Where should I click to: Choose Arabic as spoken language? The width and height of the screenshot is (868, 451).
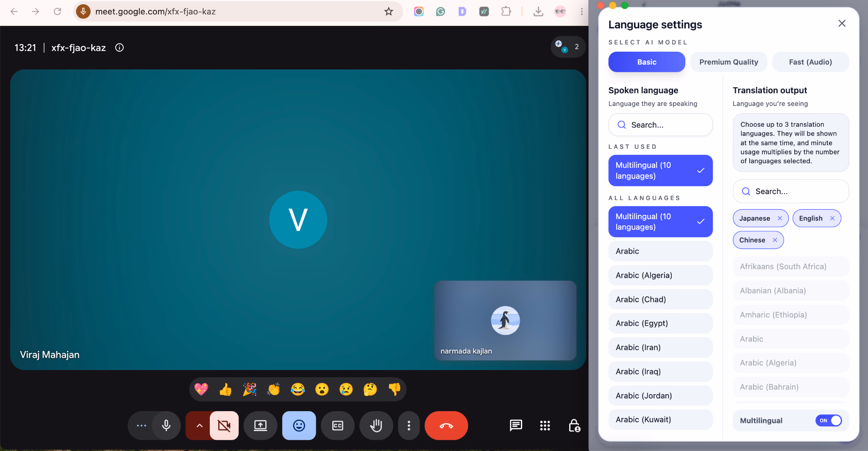point(660,251)
